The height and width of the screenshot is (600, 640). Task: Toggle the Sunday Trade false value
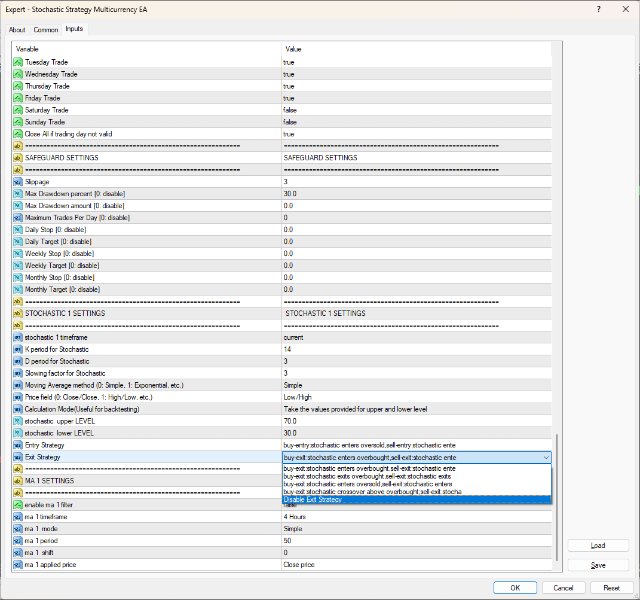[x=289, y=122]
